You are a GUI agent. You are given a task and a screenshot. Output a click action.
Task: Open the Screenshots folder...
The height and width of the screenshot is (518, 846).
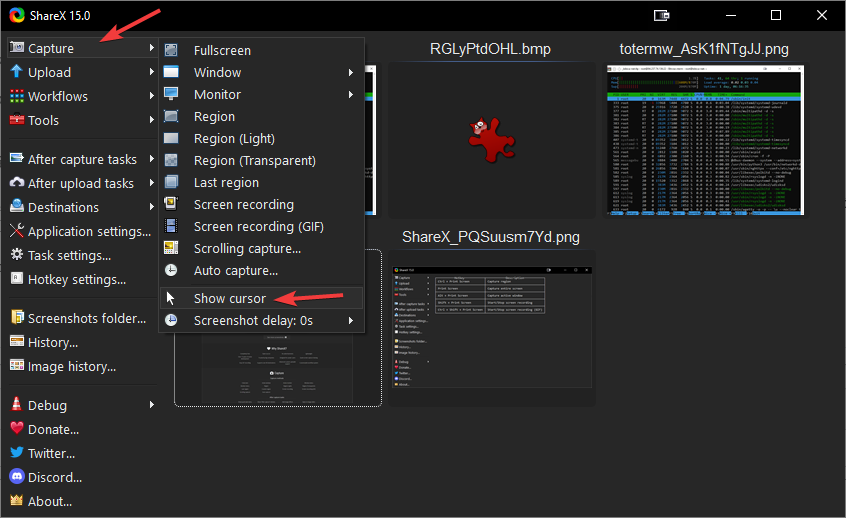click(87, 318)
